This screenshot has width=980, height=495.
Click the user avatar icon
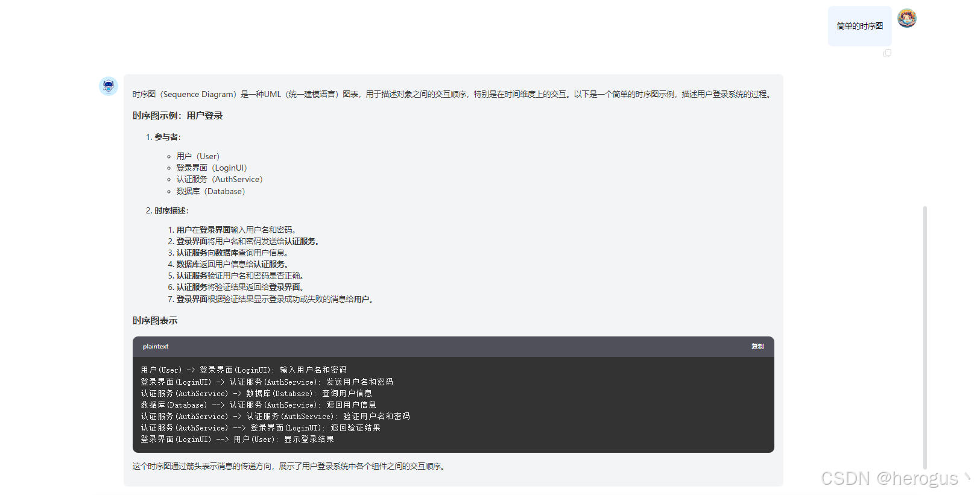pyautogui.click(x=906, y=19)
